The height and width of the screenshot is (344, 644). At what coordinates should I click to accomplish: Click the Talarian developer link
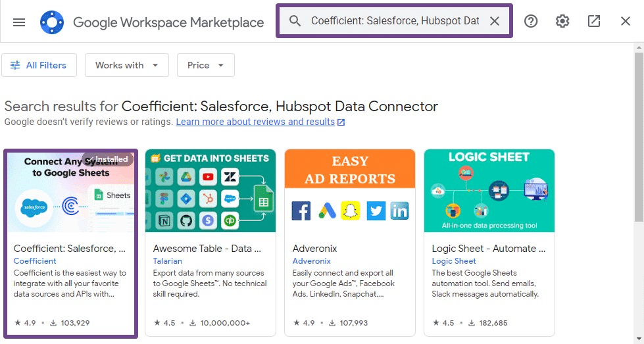click(x=168, y=261)
